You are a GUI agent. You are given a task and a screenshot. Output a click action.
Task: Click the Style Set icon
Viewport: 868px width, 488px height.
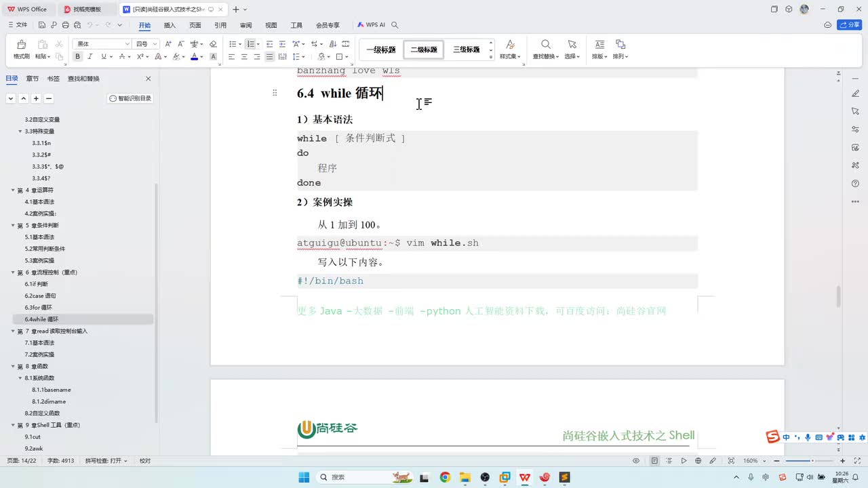point(510,44)
